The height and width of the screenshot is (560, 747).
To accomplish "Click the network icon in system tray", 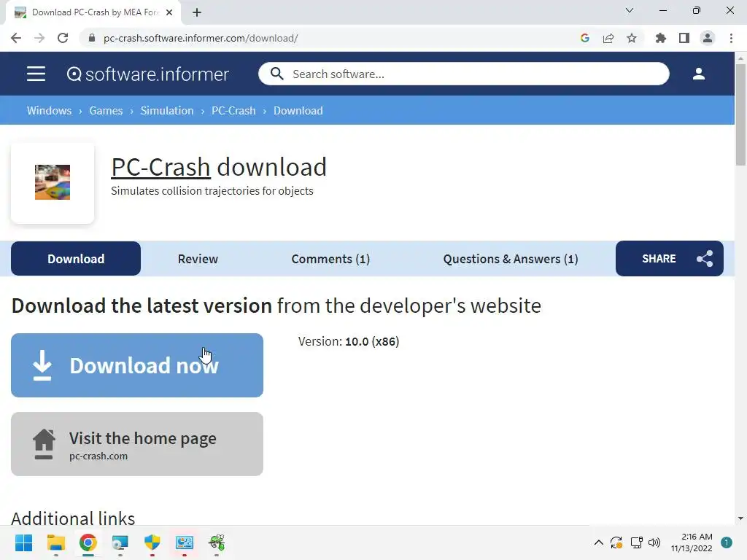I will click(x=636, y=542).
